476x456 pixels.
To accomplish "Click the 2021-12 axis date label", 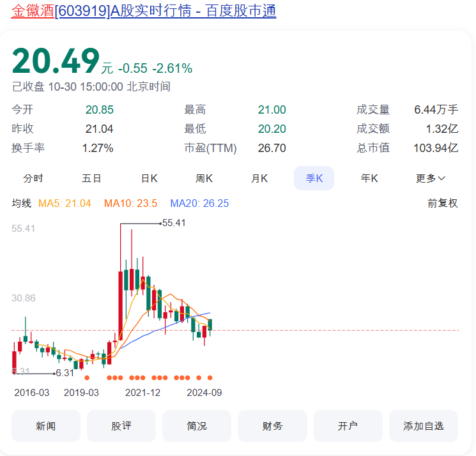I will coord(142,393).
